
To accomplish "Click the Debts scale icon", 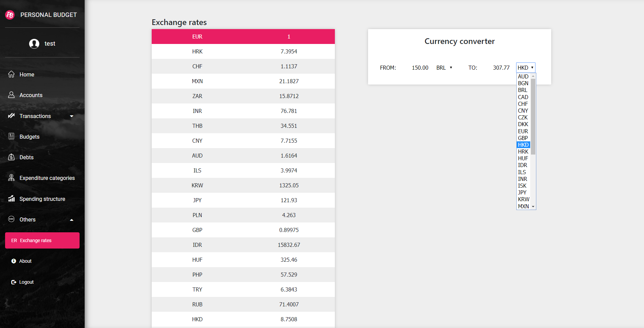I will (x=12, y=157).
